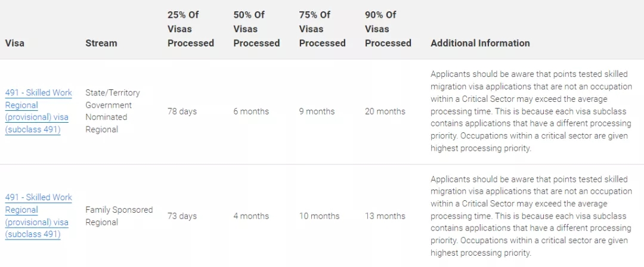This screenshot has width=644, height=267.
Task: Click the 90% Of Visas Processed header
Action: tap(388, 29)
